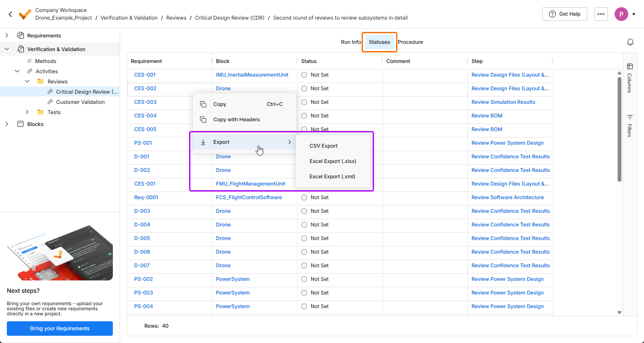Click the three-dots more options button
This screenshot has height=343, width=644.
601,14
